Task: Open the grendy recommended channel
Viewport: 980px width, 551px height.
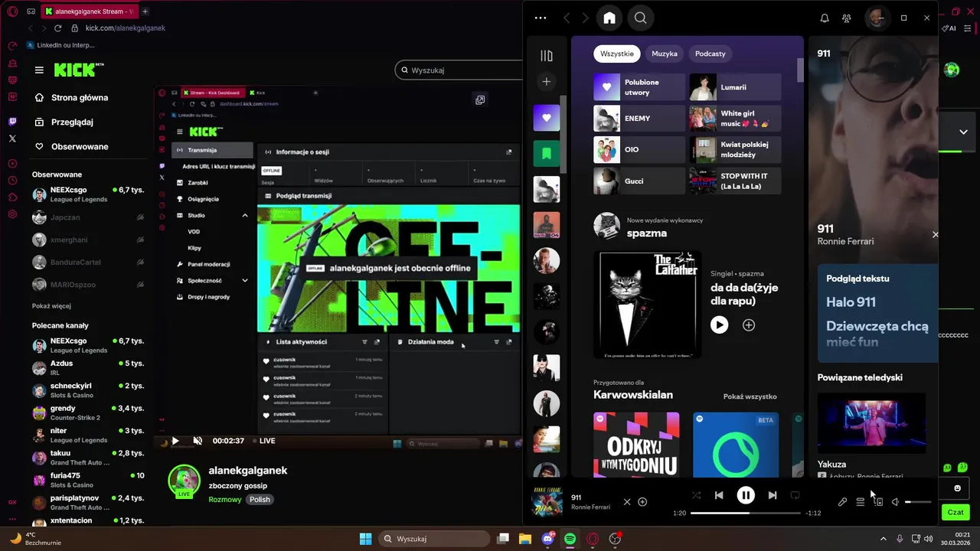Action: pyautogui.click(x=88, y=412)
